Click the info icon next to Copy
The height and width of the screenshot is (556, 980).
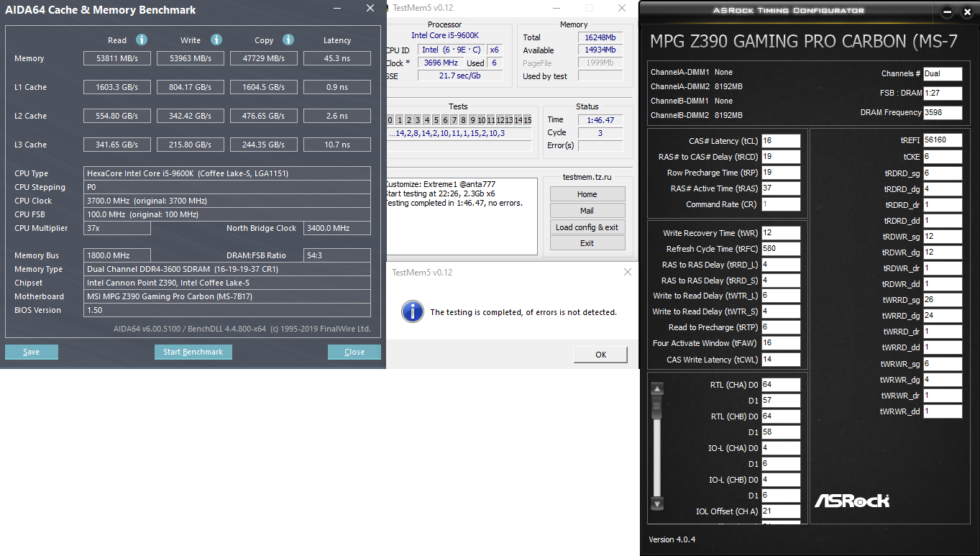[x=288, y=40]
